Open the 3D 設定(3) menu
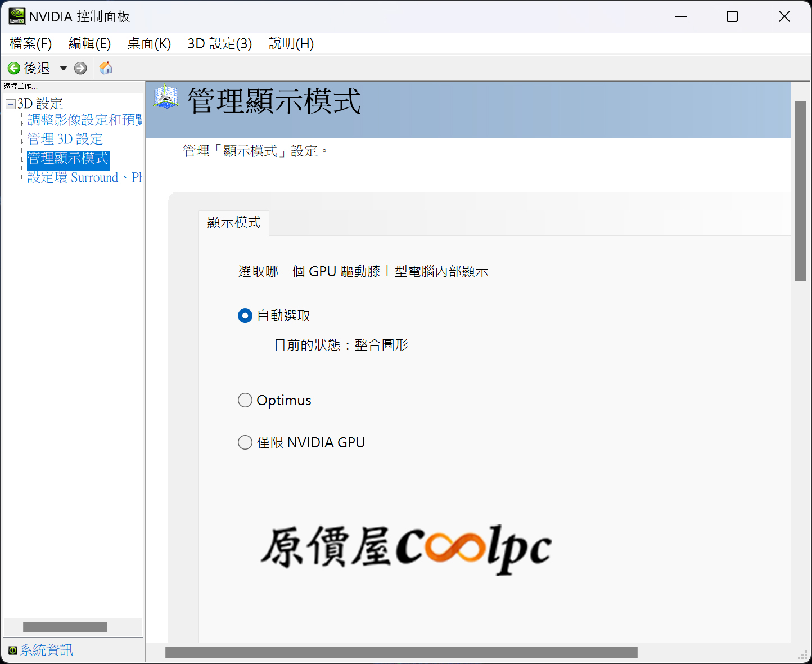This screenshot has width=812, height=664. point(220,43)
